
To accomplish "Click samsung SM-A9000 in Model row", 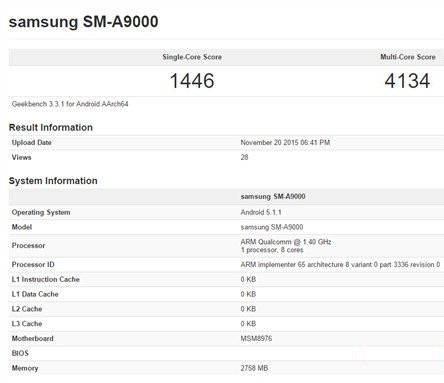I will [272, 227].
